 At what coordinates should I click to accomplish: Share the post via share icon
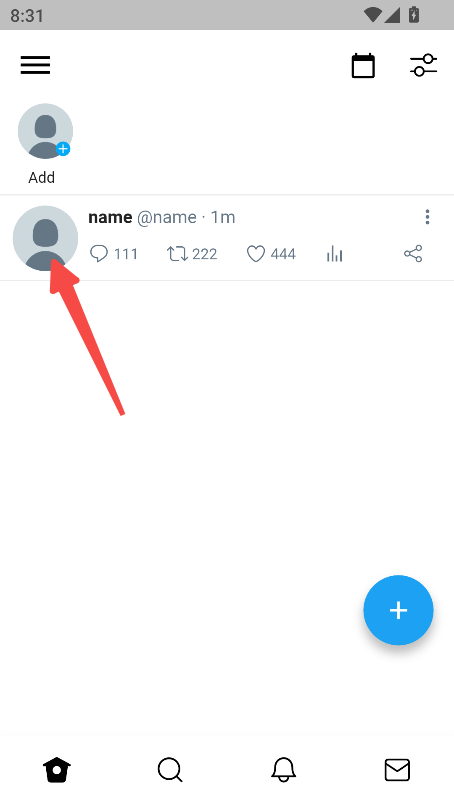click(413, 254)
